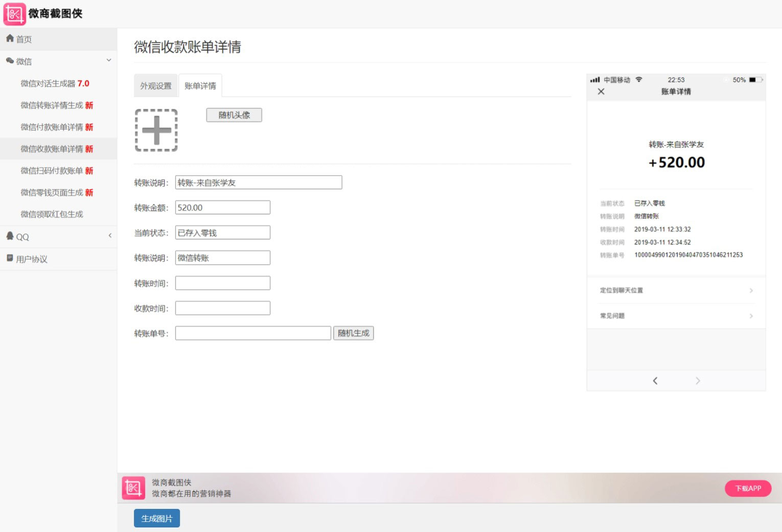Click chevron on 常见问题 row
Image resolution: width=782 pixels, height=532 pixels.
(x=751, y=316)
